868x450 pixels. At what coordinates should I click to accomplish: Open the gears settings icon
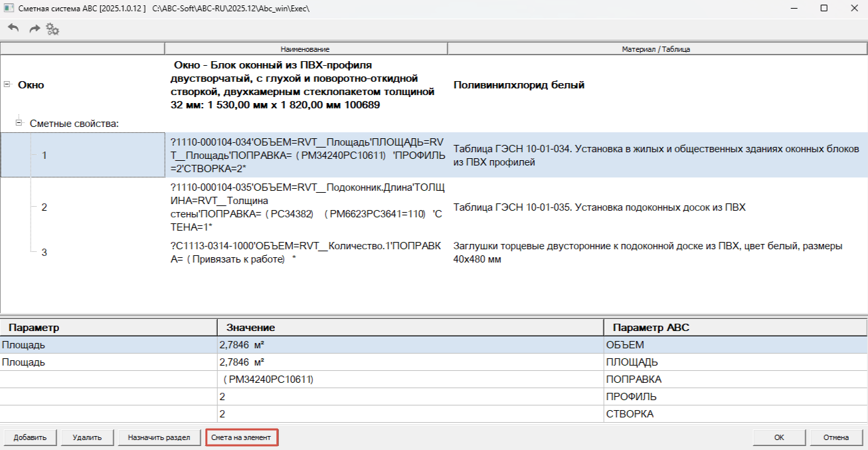[53, 29]
